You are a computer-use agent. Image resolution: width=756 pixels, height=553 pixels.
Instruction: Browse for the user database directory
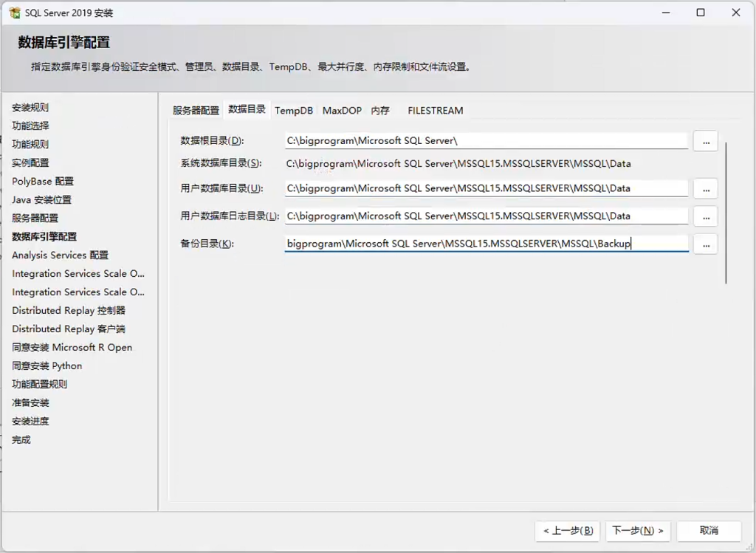(x=705, y=188)
